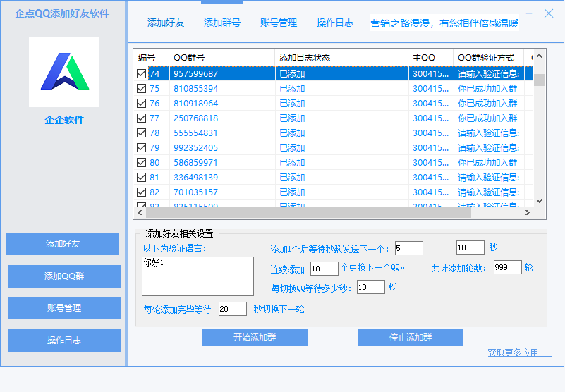Click the 每切换QQ等待多少秒 input field
Image resolution: width=565 pixels, height=392 pixels.
(371, 287)
